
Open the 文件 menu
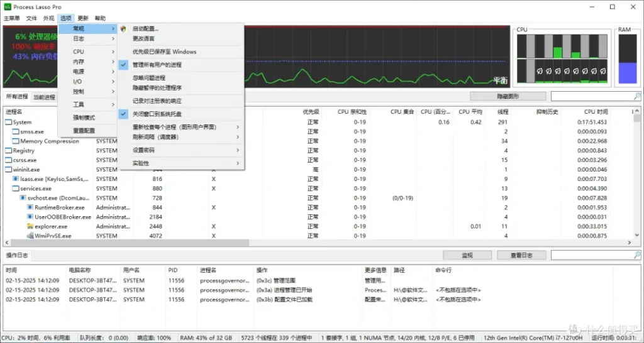click(31, 18)
